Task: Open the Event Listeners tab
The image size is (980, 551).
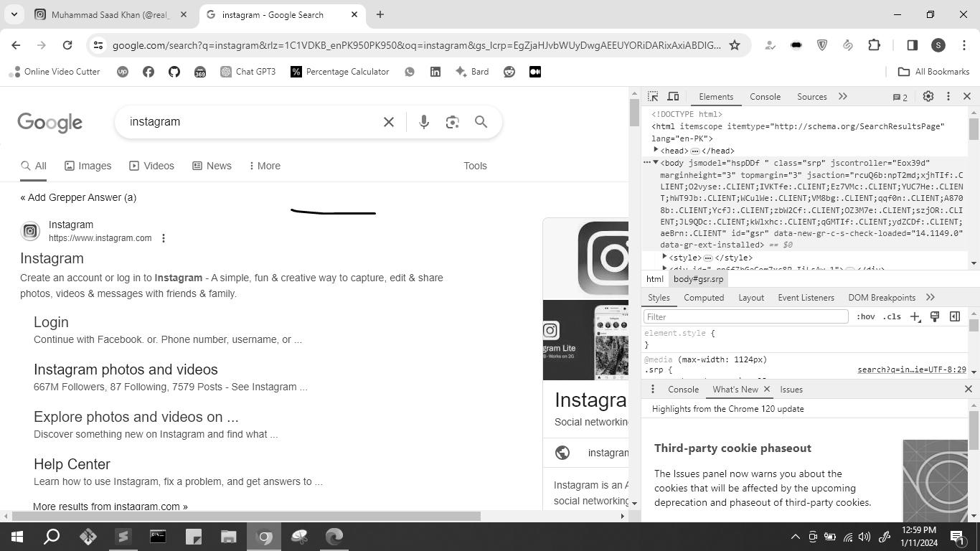Action: click(x=806, y=298)
